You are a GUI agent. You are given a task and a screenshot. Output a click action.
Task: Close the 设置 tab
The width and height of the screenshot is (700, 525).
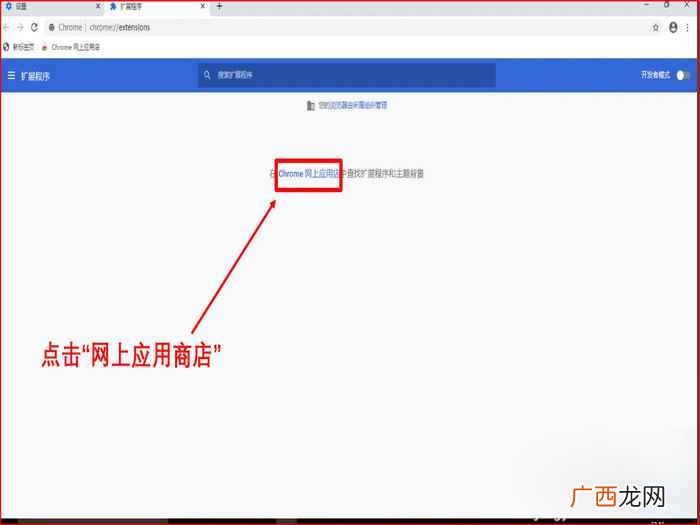98,6
